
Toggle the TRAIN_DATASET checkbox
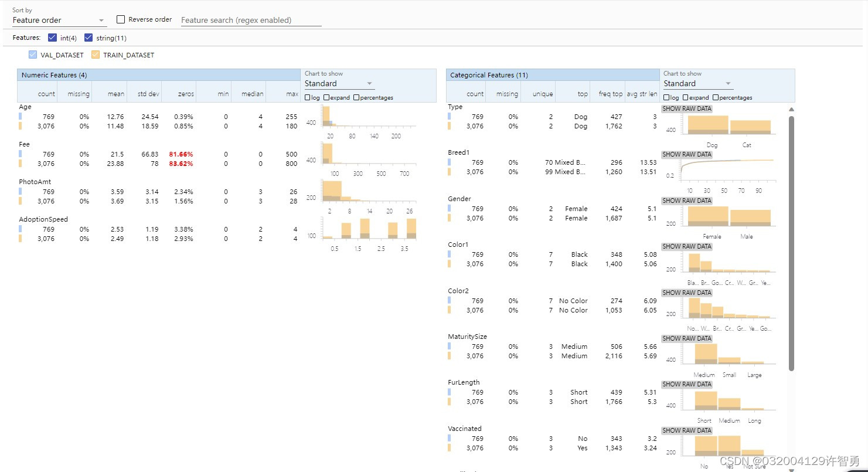96,55
